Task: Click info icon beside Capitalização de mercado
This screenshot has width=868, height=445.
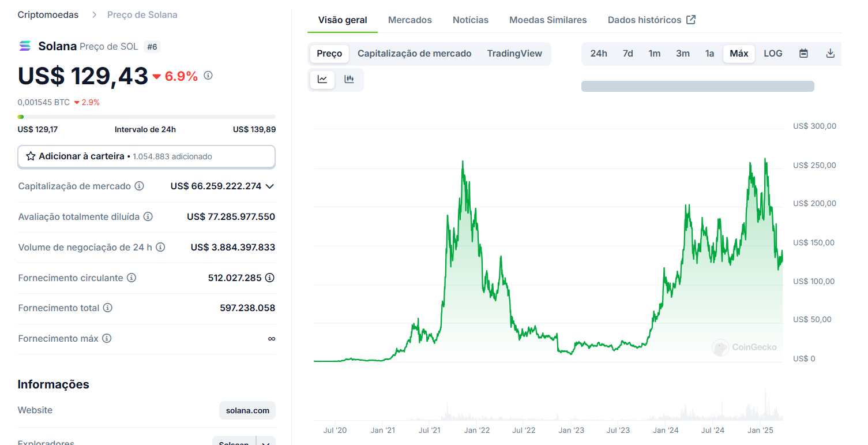Action: [139, 186]
